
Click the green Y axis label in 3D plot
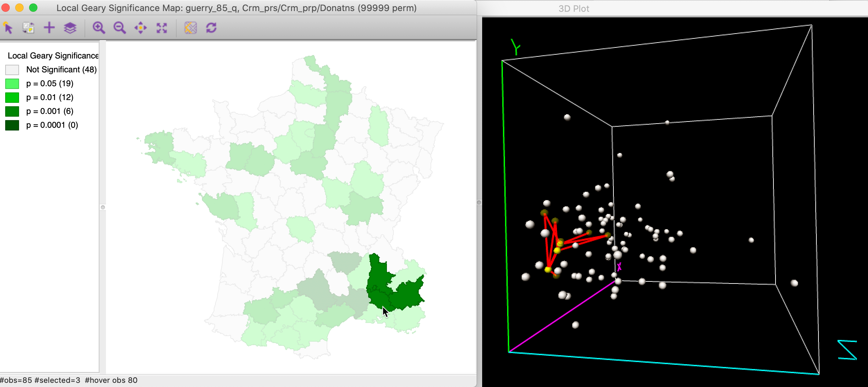515,47
